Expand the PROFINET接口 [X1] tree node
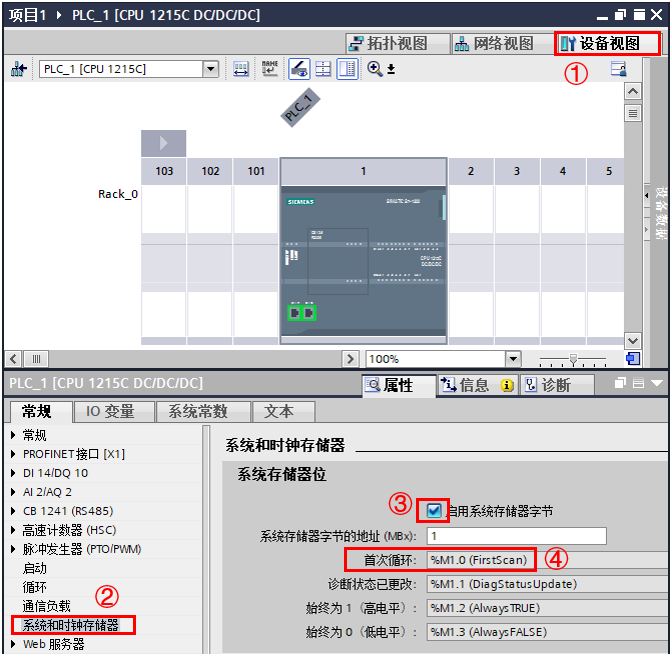 (x=13, y=454)
